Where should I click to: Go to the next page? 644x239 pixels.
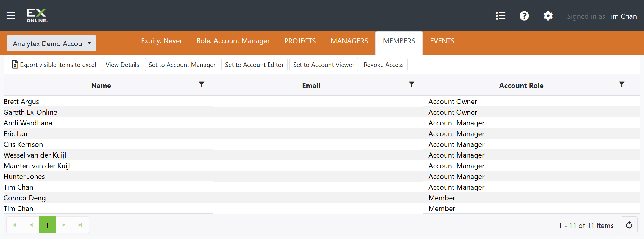pos(64,225)
